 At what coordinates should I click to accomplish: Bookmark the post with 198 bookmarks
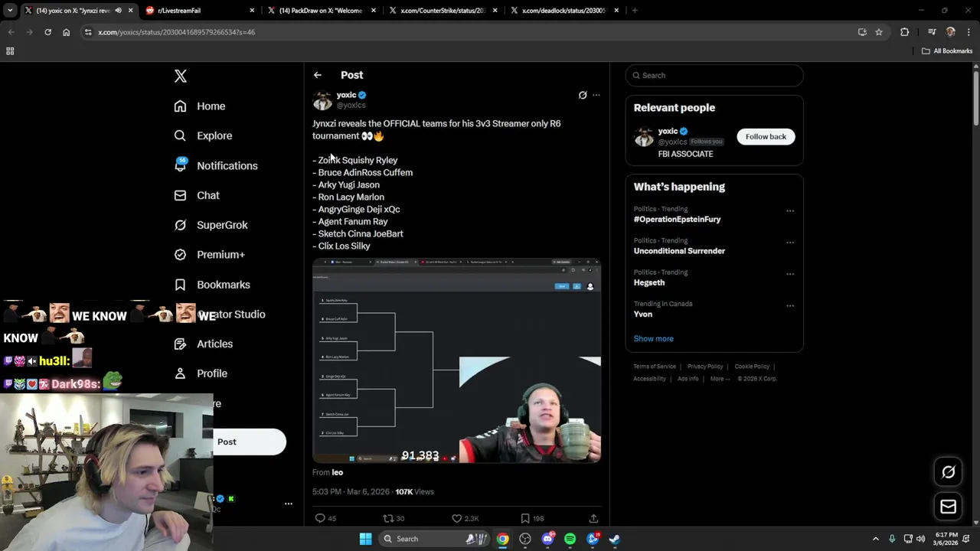pyautogui.click(x=525, y=518)
